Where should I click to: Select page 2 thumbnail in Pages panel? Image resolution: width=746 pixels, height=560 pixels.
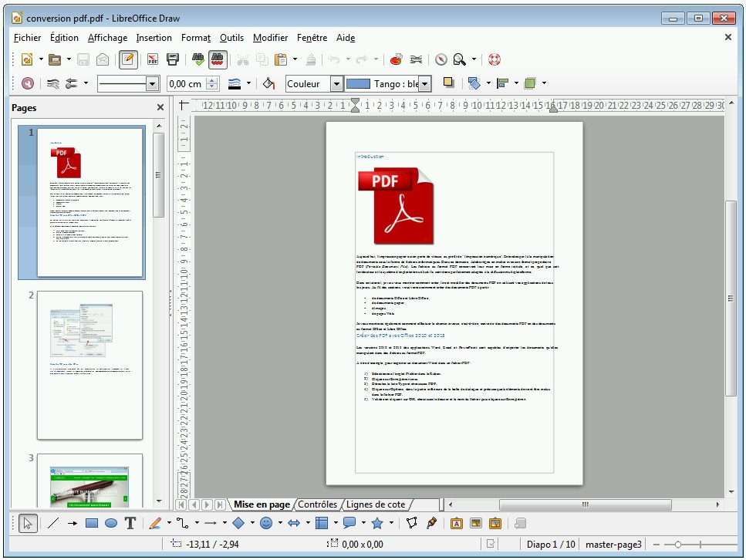tap(89, 364)
